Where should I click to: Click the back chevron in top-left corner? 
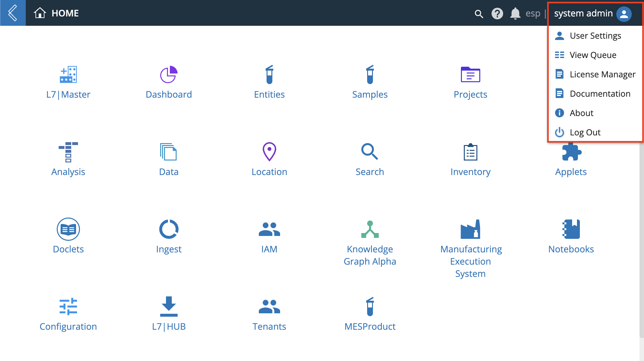[13, 13]
